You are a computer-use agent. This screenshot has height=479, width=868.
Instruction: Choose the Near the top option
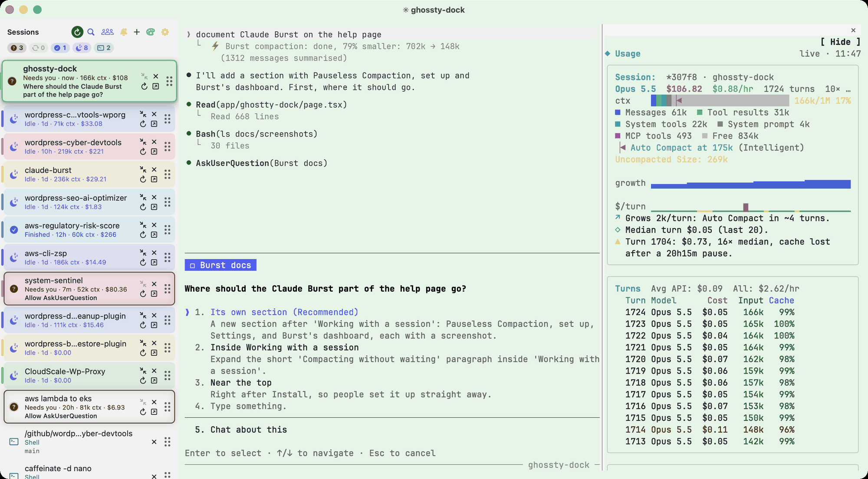point(241,383)
